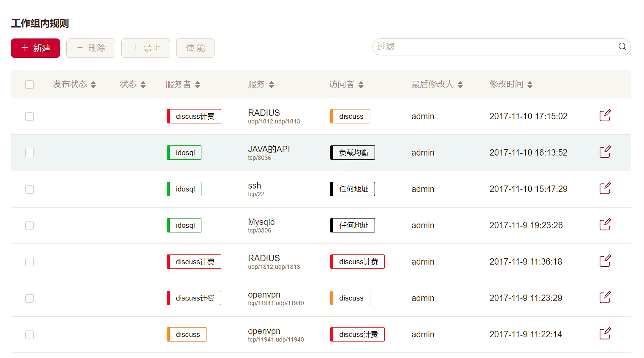The height and width of the screenshot is (358, 644).
Task: Select the Mysqld row checkbox
Action: pos(30,226)
